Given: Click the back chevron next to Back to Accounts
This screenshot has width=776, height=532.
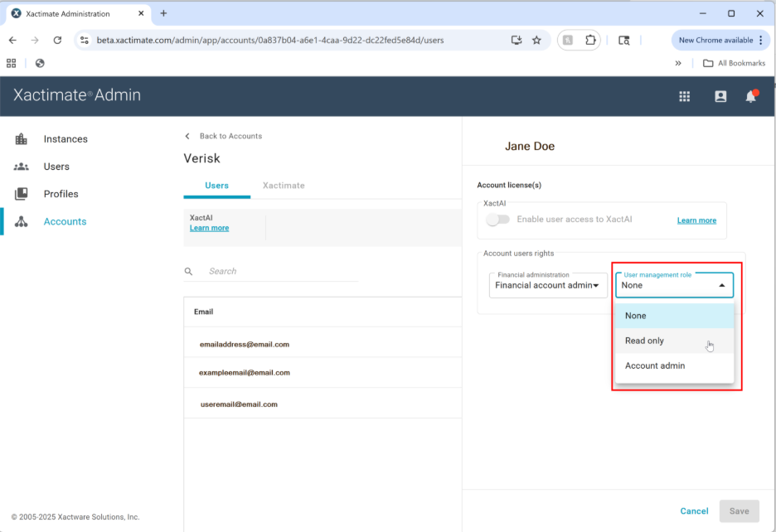Looking at the screenshot, I should (187, 136).
